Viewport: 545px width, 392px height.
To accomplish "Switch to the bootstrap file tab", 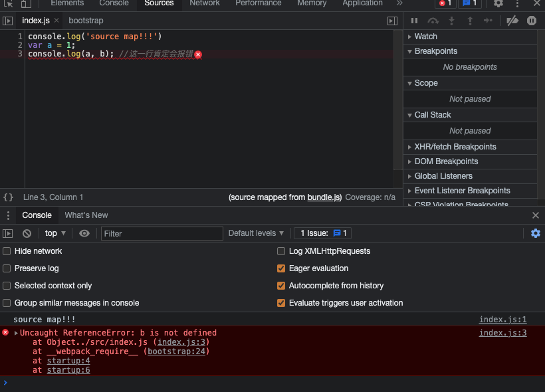I will [86, 21].
